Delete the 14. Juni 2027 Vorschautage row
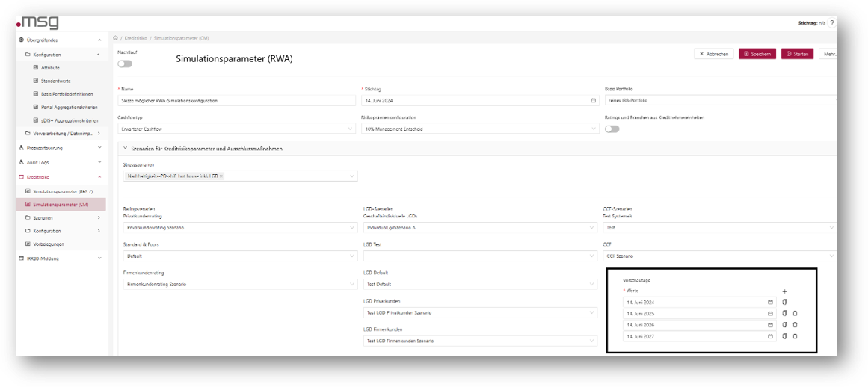 pyautogui.click(x=795, y=337)
